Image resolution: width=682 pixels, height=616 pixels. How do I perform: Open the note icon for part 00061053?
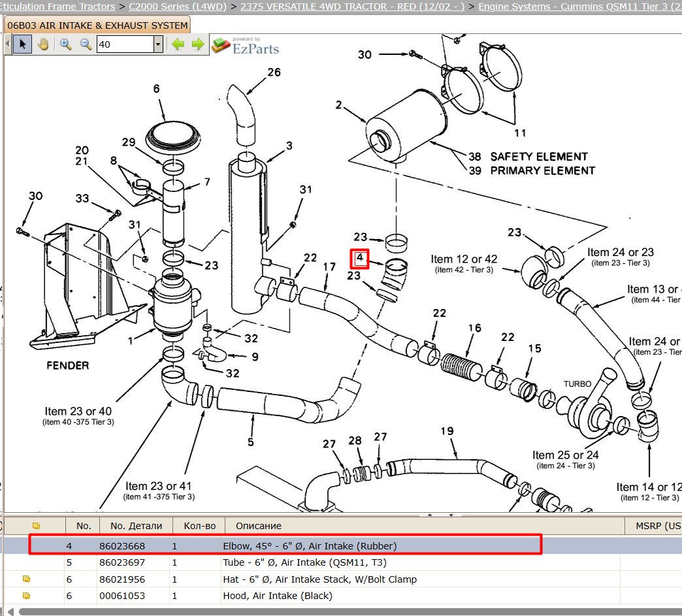point(26,596)
